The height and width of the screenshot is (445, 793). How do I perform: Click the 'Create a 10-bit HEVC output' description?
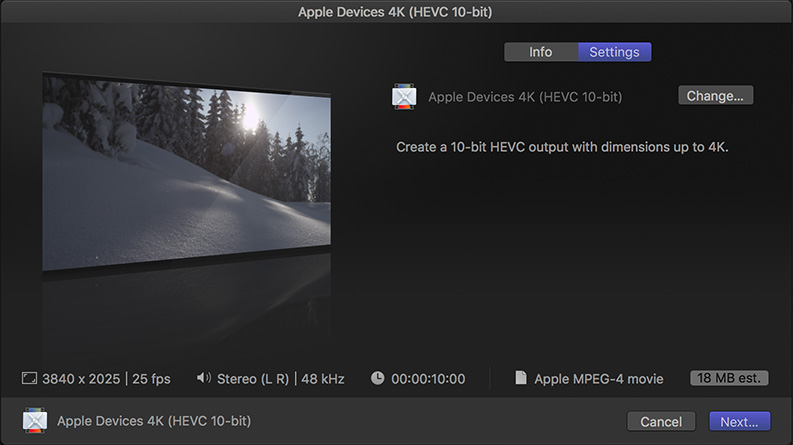click(562, 147)
